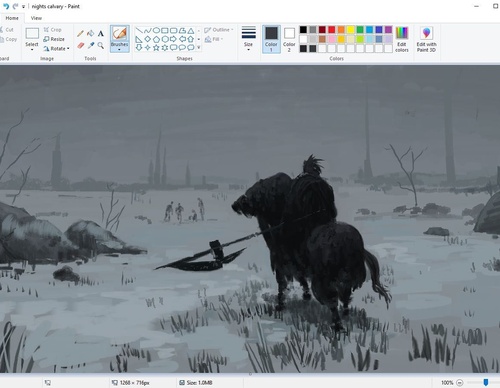Open the shape Outline dropdown

[218, 30]
